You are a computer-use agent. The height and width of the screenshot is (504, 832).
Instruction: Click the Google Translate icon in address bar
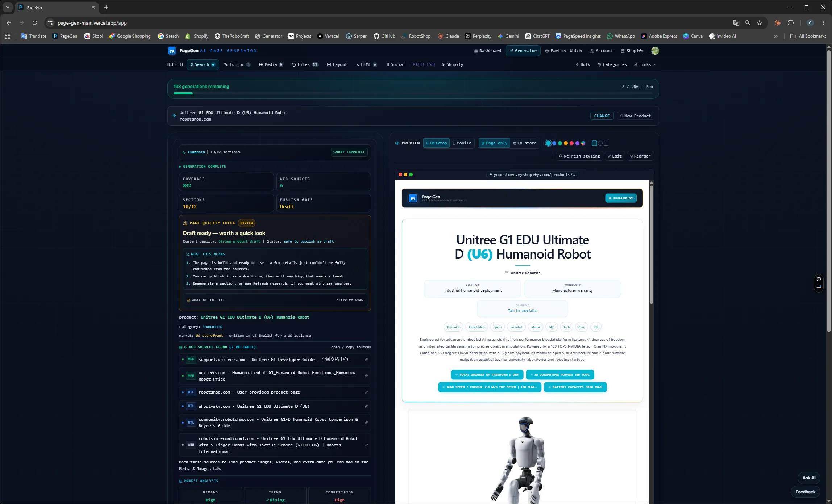(x=736, y=23)
